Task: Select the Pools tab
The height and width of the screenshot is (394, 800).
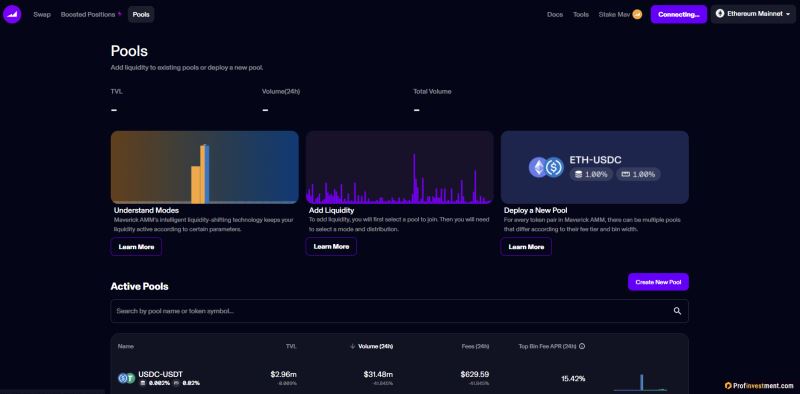Action: pos(141,14)
